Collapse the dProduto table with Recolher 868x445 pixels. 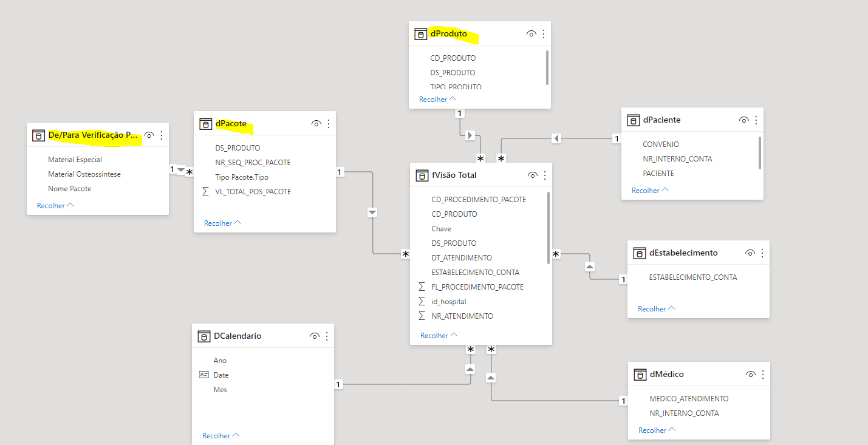(x=437, y=99)
